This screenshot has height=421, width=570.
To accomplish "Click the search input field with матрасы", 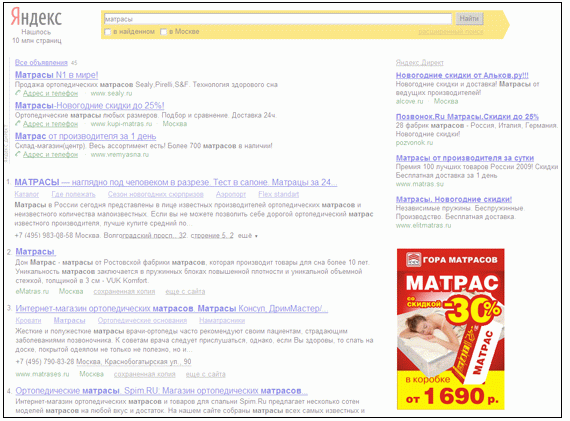I will [x=278, y=19].
